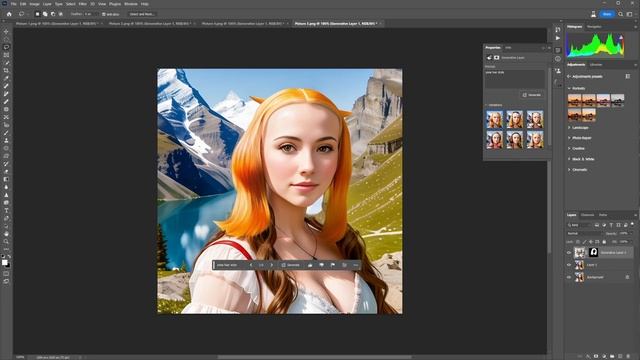This screenshot has width=640, height=360.
Task: Toggle the Anti-alias checkbox
Action: [104, 14]
